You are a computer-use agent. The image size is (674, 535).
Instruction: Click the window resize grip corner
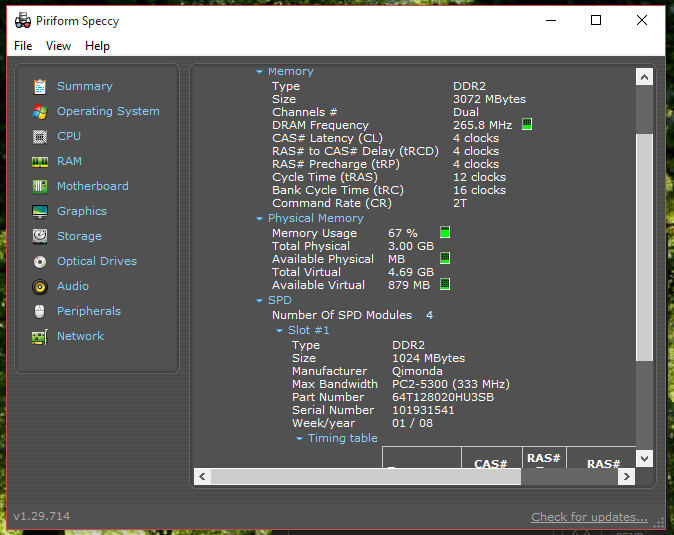click(659, 523)
